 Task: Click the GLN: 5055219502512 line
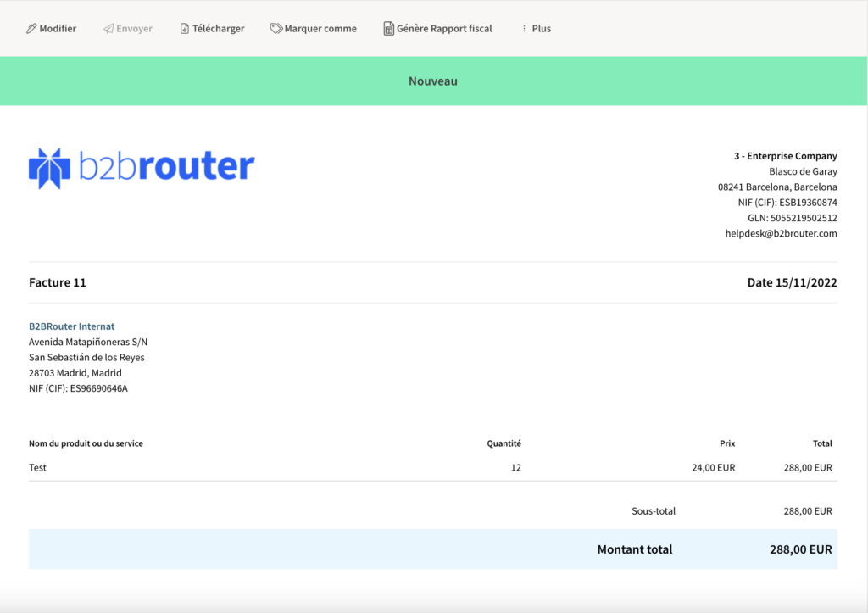coord(793,218)
